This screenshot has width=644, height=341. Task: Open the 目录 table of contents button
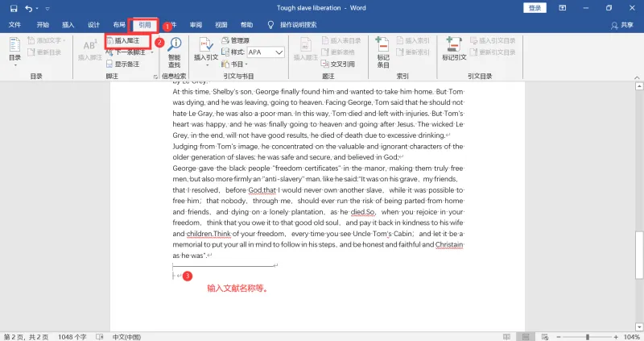pos(14,52)
